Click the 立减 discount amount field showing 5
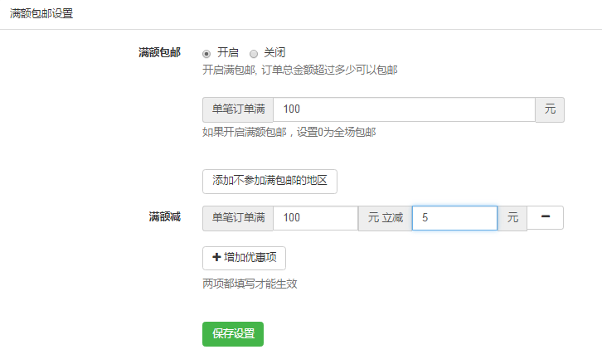 tap(454, 218)
